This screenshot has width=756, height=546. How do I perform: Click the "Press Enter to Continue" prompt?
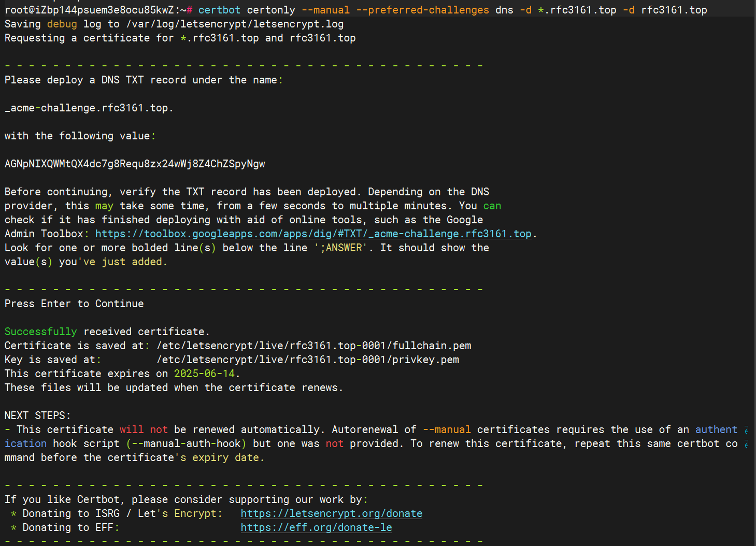pos(74,304)
